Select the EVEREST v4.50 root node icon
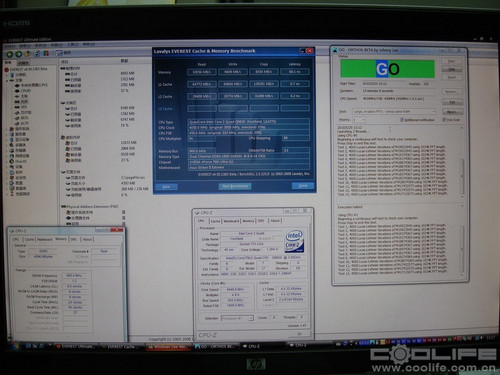The image size is (500, 375). [6, 69]
